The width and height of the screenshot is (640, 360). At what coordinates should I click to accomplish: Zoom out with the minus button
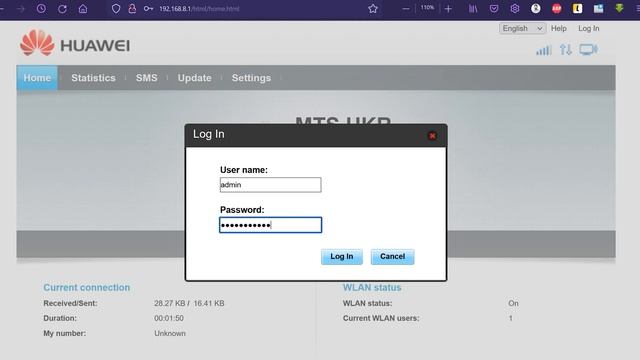click(x=406, y=9)
